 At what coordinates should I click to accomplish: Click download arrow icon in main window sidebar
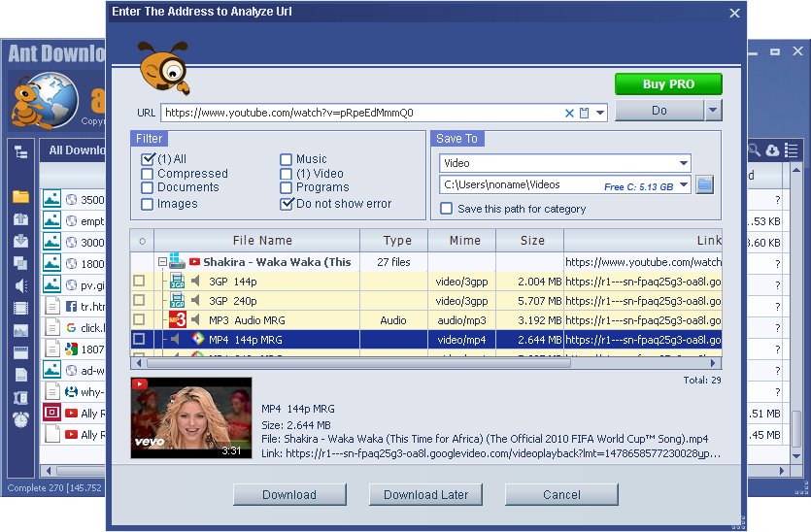click(20, 241)
